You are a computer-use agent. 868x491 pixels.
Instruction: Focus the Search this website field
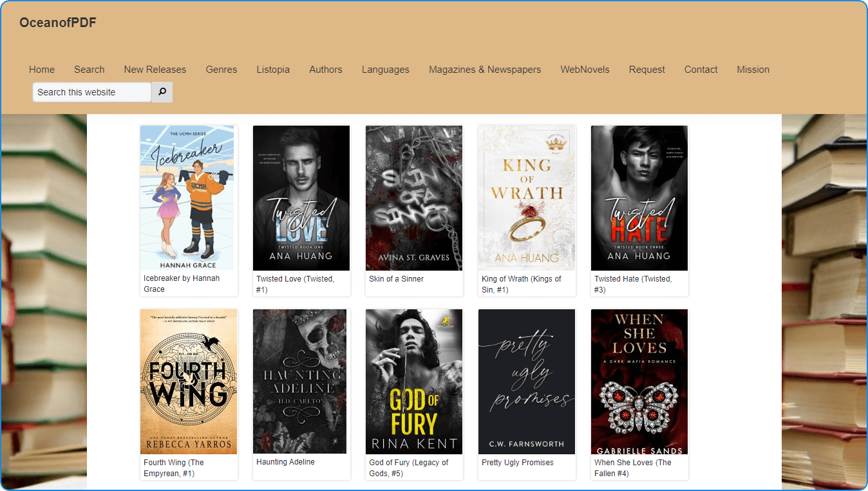coord(92,92)
